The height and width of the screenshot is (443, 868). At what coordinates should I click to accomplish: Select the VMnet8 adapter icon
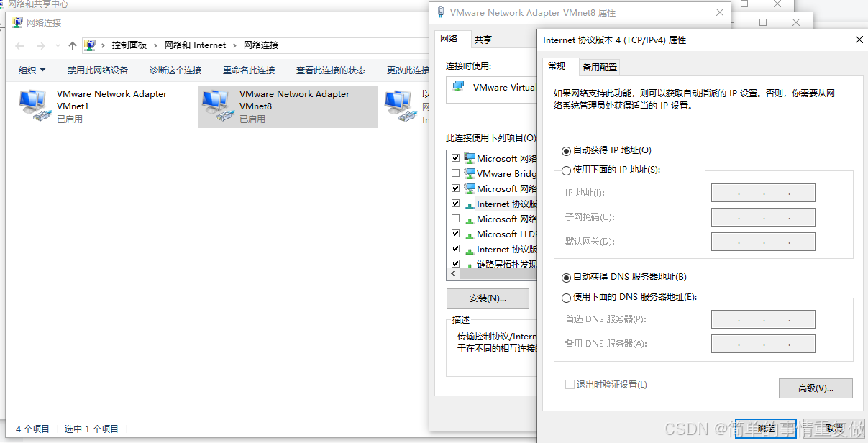[x=218, y=106]
